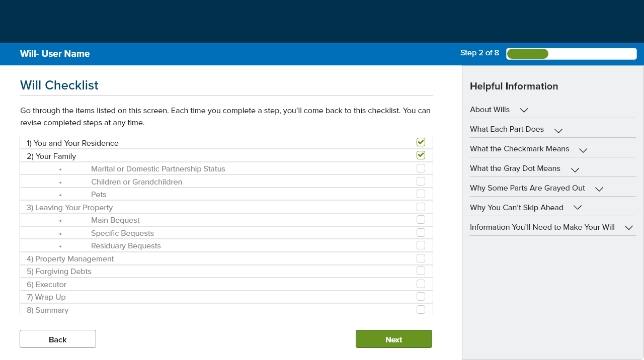
Task: Click the Next button
Action: pos(393,339)
